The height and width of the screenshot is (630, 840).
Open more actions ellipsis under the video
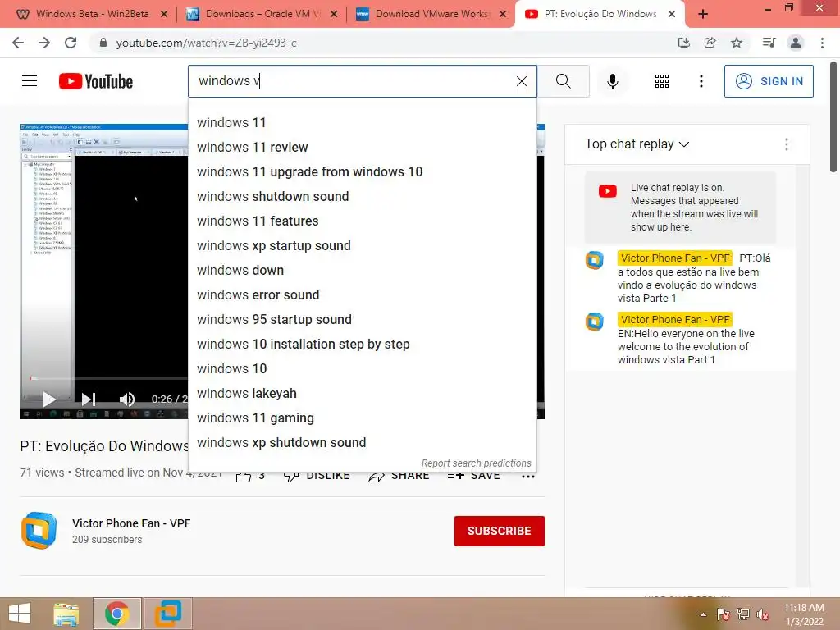click(528, 476)
